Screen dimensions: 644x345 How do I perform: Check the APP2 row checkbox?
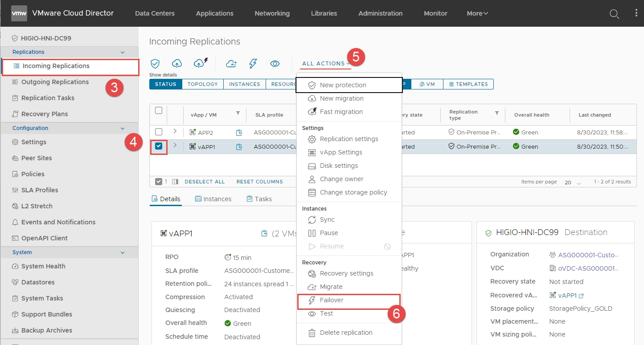[159, 132]
